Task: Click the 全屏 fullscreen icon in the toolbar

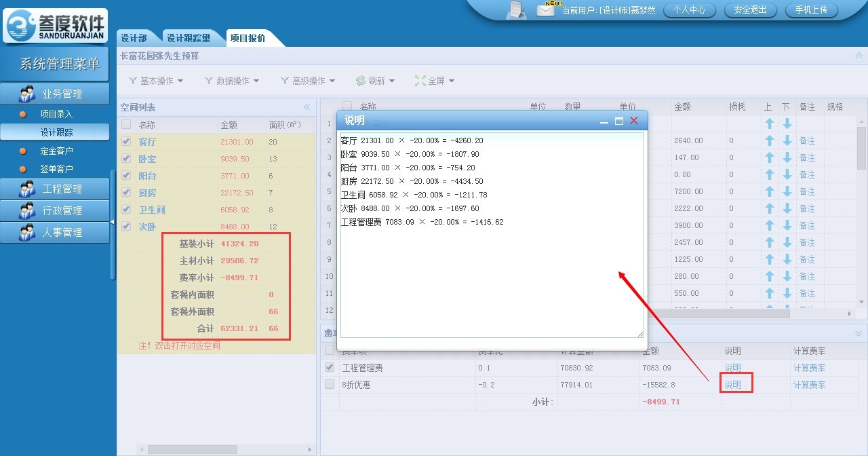Action: coord(420,81)
